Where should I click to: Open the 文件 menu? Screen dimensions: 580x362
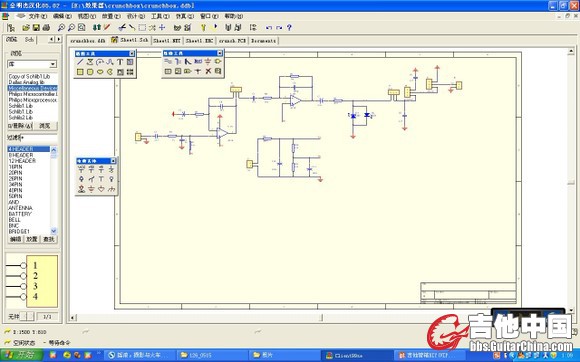click(37, 16)
